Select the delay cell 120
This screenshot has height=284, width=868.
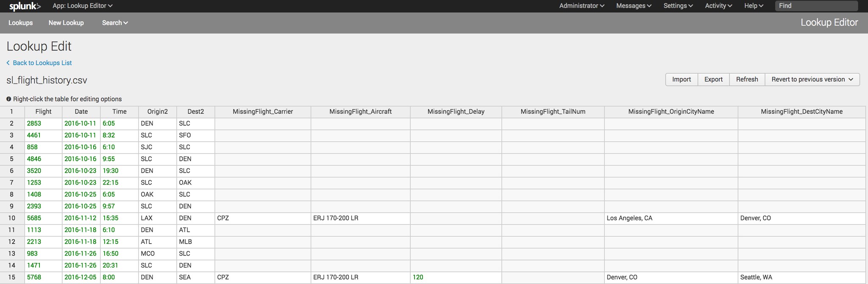pyautogui.click(x=456, y=278)
